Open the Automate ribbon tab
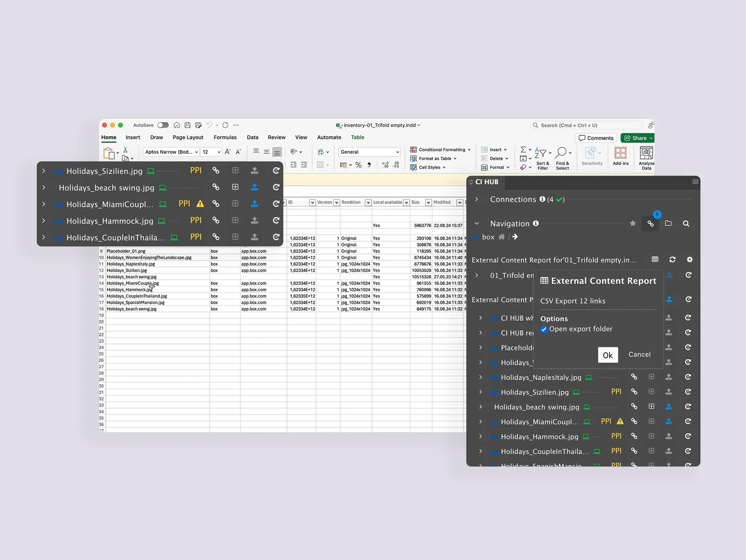 click(329, 137)
